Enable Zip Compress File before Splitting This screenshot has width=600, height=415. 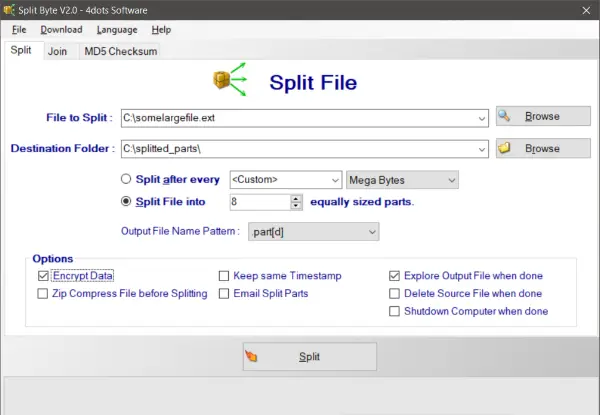pos(43,293)
